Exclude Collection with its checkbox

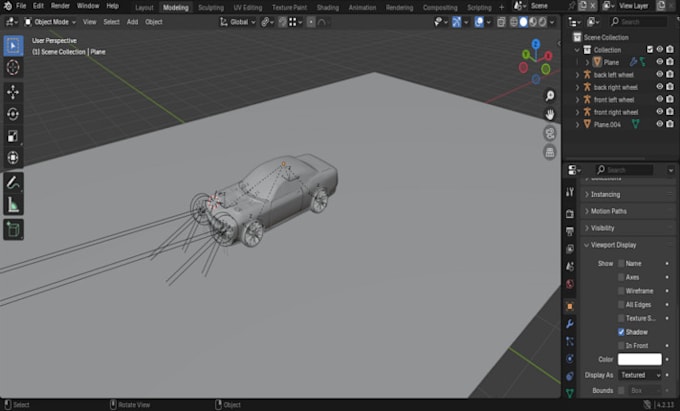click(x=650, y=50)
